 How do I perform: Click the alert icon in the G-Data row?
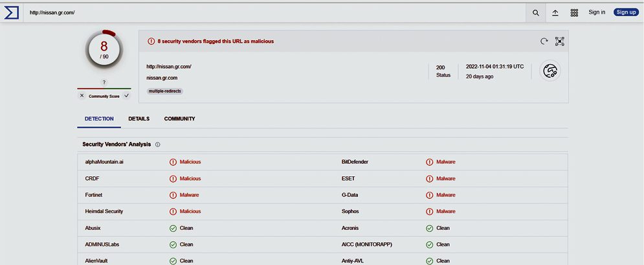(429, 195)
